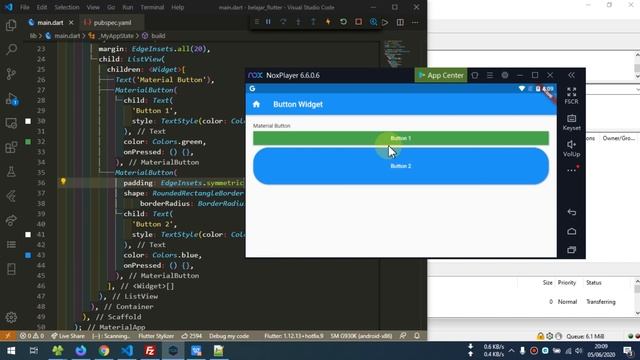Click _MyAppState in the breadcrumb
640x360 pixels.
pyautogui.click(x=116, y=36)
